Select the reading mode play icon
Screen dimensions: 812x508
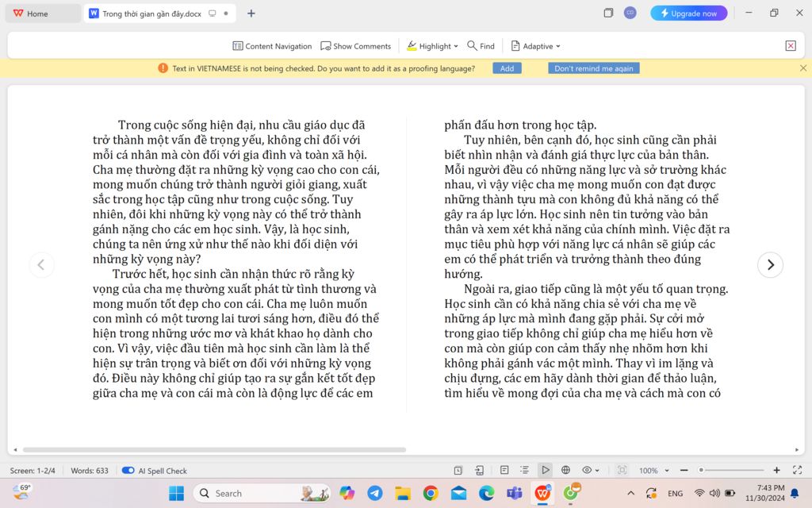[545, 471]
